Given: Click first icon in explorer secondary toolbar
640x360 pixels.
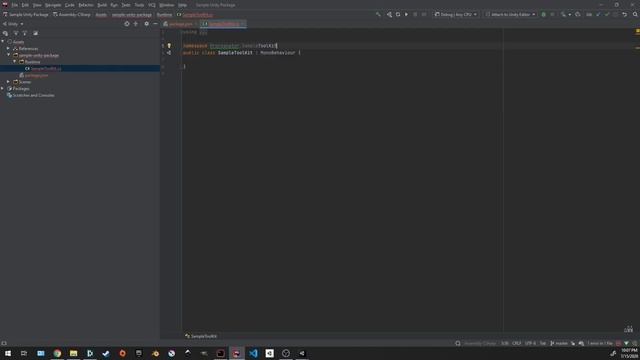Looking at the screenshot, I should (x=5, y=33).
